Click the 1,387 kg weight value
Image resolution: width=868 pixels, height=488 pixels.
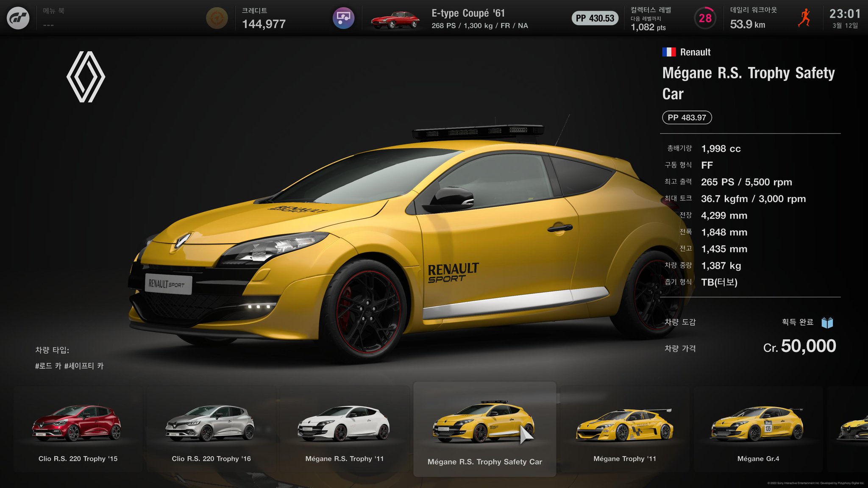[721, 266]
